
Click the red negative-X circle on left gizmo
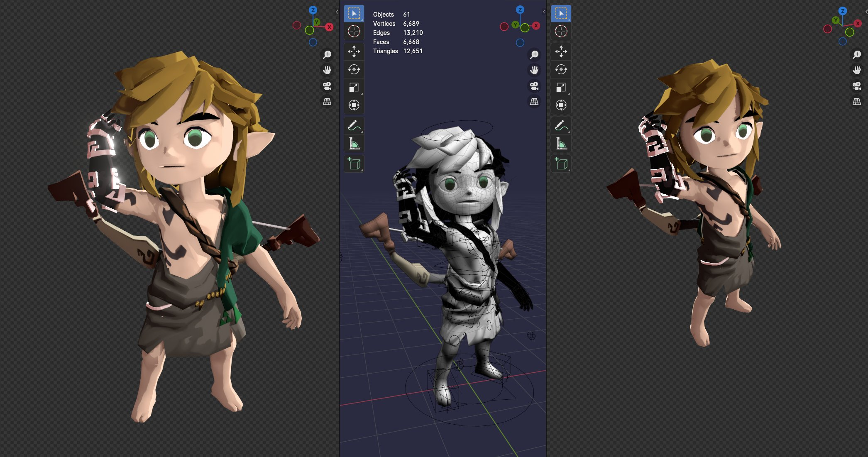(296, 25)
